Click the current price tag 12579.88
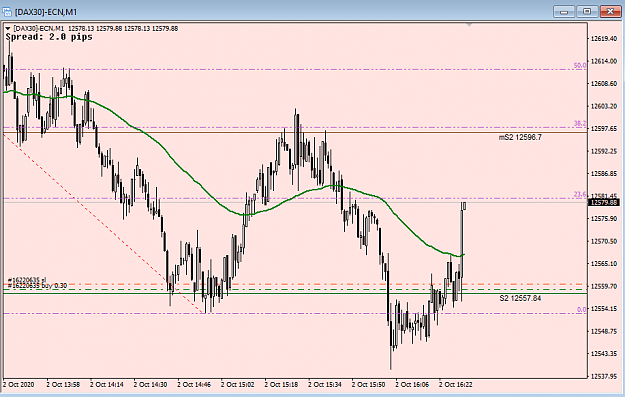The width and height of the screenshot is (625, 397). [x=603, y=202]
